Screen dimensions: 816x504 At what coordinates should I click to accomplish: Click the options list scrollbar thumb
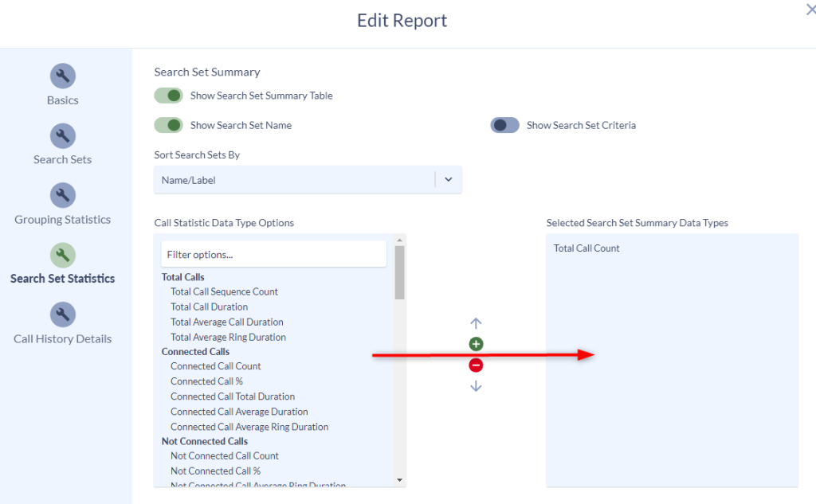(400, 272)
